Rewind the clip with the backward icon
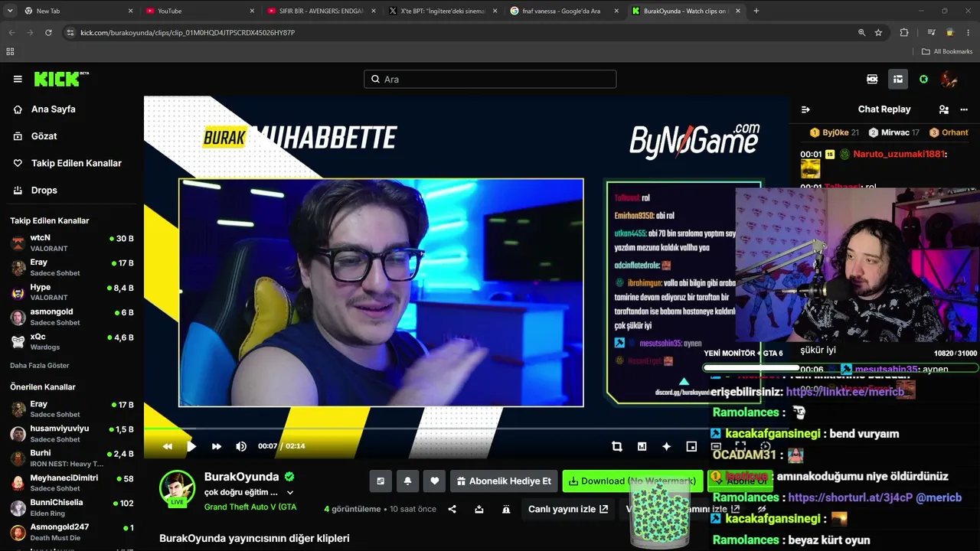Viewport: 980px width, 551px height. (x=168, y=446)
